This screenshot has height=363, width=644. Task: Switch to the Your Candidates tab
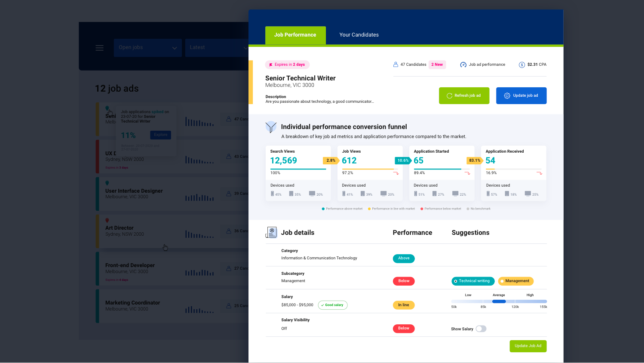pos(359,35)
